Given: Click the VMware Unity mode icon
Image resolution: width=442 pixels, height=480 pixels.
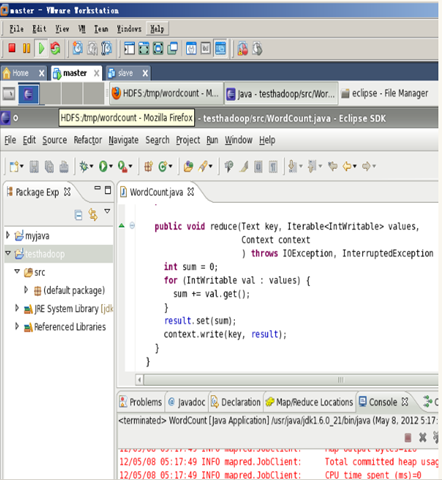Looking at the screenshot, I should pos(173,49).
